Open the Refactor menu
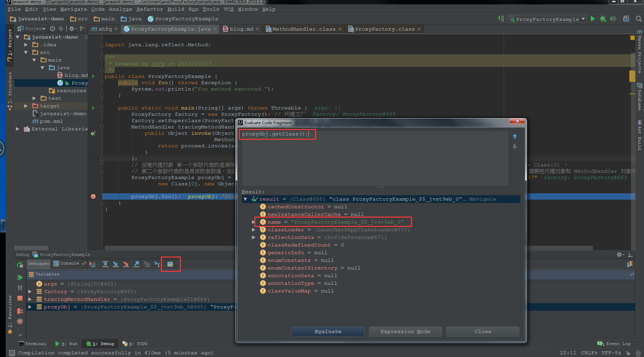This screenshot has width=644, height=357. point(150,9)
